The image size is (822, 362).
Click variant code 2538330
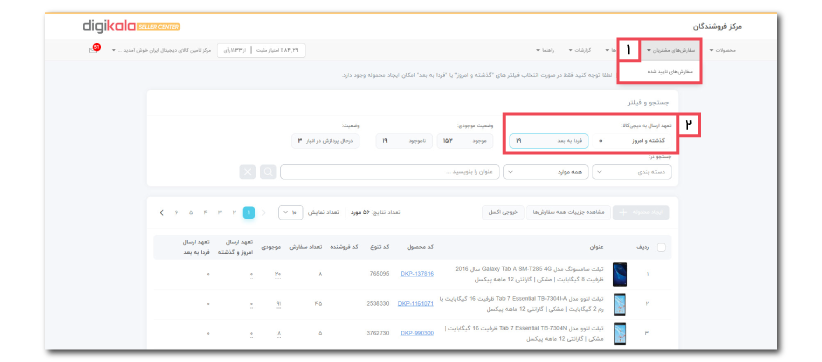click(377, 303)
